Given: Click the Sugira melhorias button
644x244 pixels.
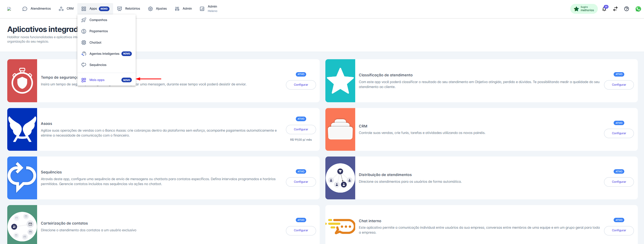Looking at the screenshot, I should [x=584, y=9].
